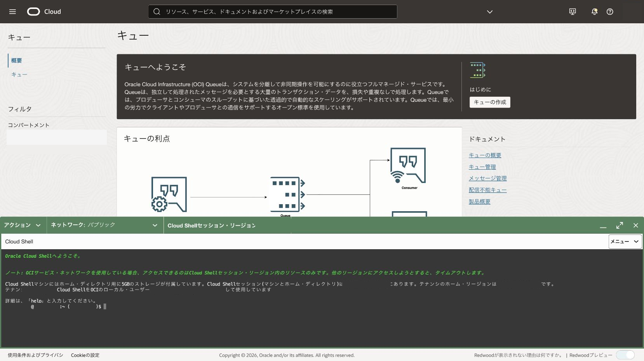Select 概要 in the sidebar
This screenshot has height=361, width=644.
[16, 61]
